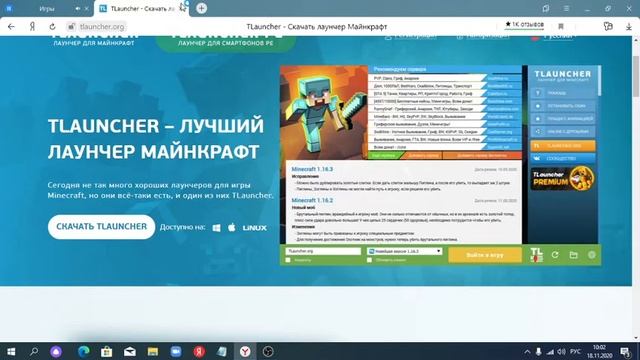Switch to the Игры tab
The height and width of the screenshot is (360, 640).
[47, 9]
